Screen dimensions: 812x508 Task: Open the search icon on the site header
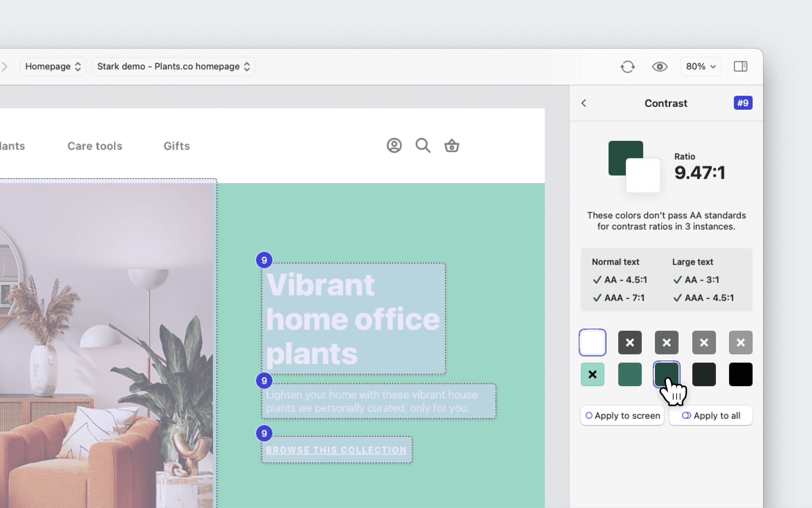point(422,145)
